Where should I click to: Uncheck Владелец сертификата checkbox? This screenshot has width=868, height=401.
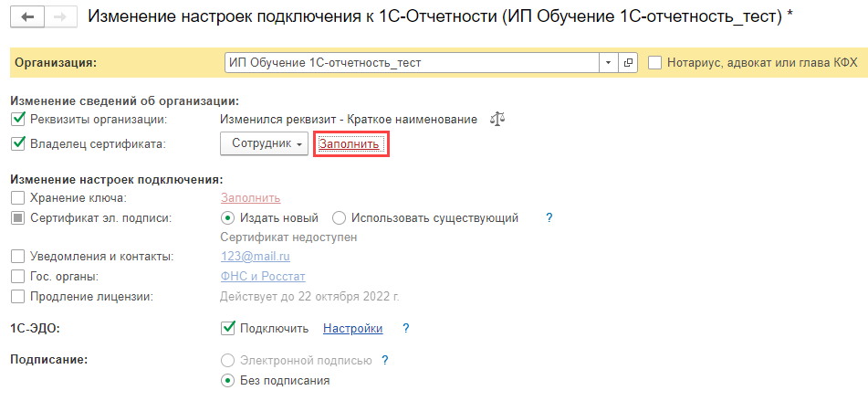(x=18, y=143)
